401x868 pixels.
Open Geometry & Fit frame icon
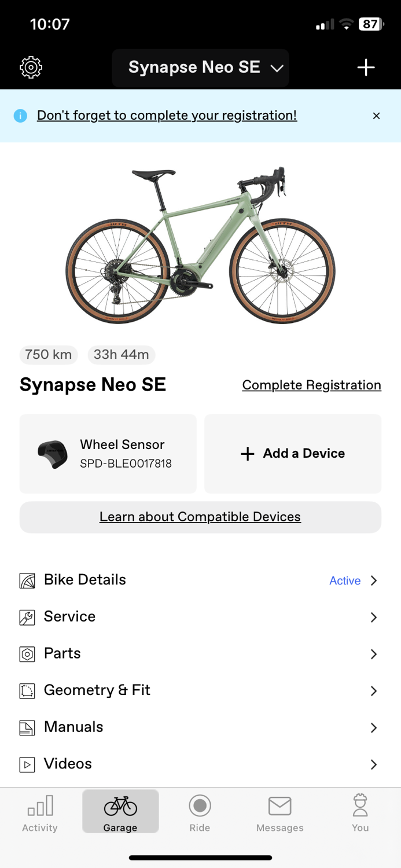[27, 690]
